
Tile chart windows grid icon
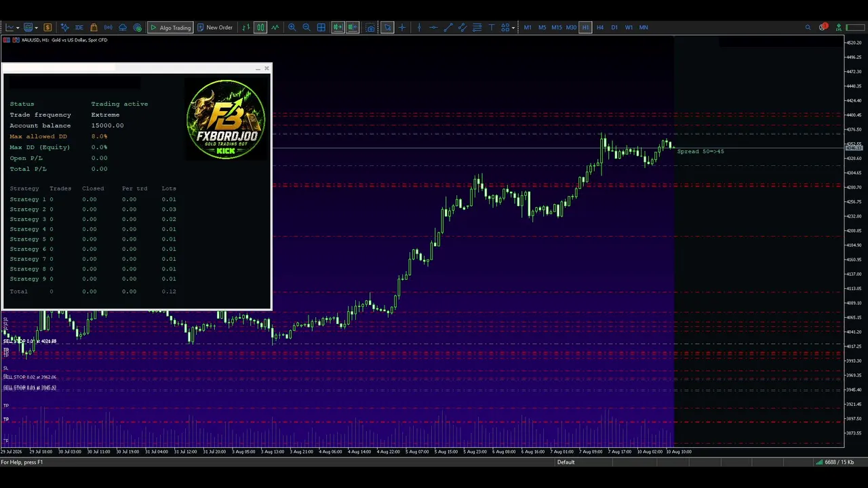click(321, 27)
